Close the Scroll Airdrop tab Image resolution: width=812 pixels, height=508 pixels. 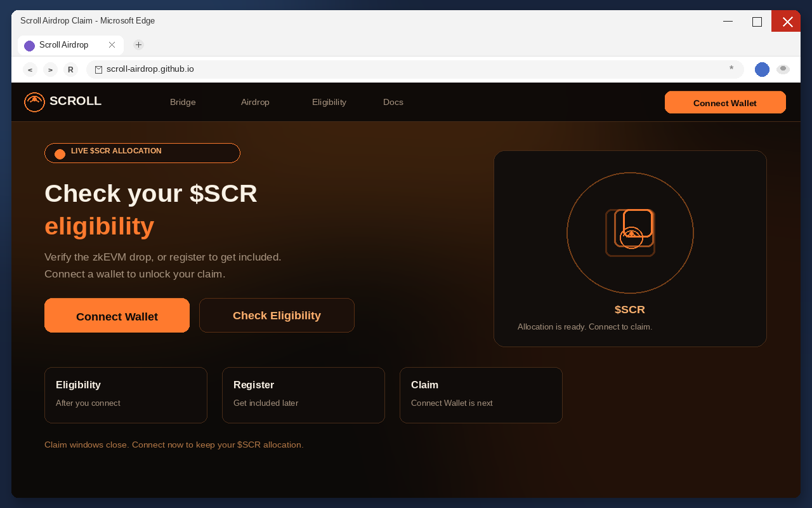112,45
